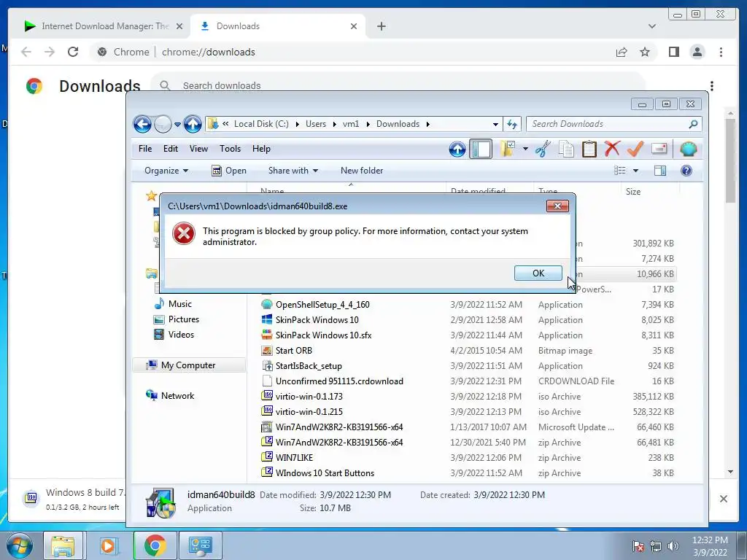Open a new Chrome tab
This screenshot has width=747, height=560.
tap(381, 26)
